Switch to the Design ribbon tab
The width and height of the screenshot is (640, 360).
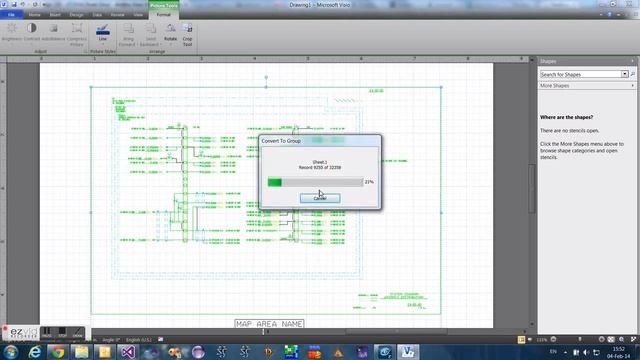[76, 15]
